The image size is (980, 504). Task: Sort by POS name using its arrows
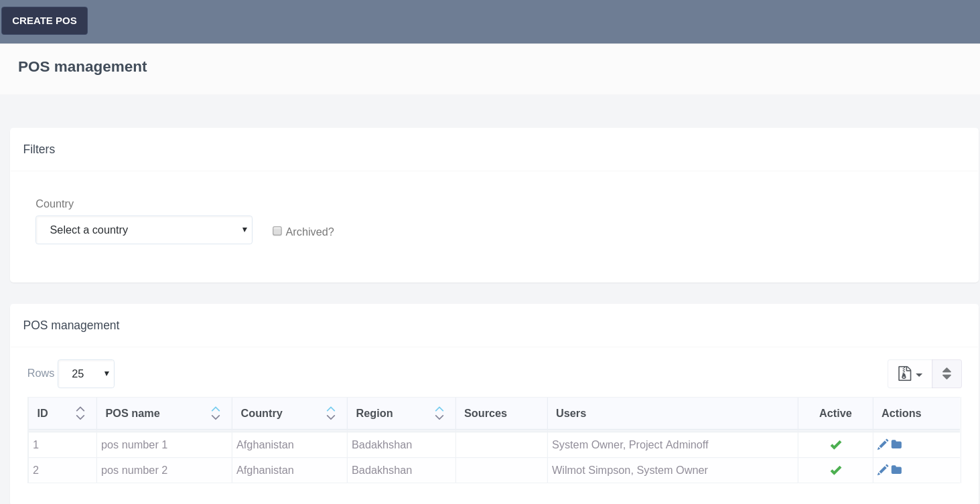pyautogui.click(x=215, y=413)
